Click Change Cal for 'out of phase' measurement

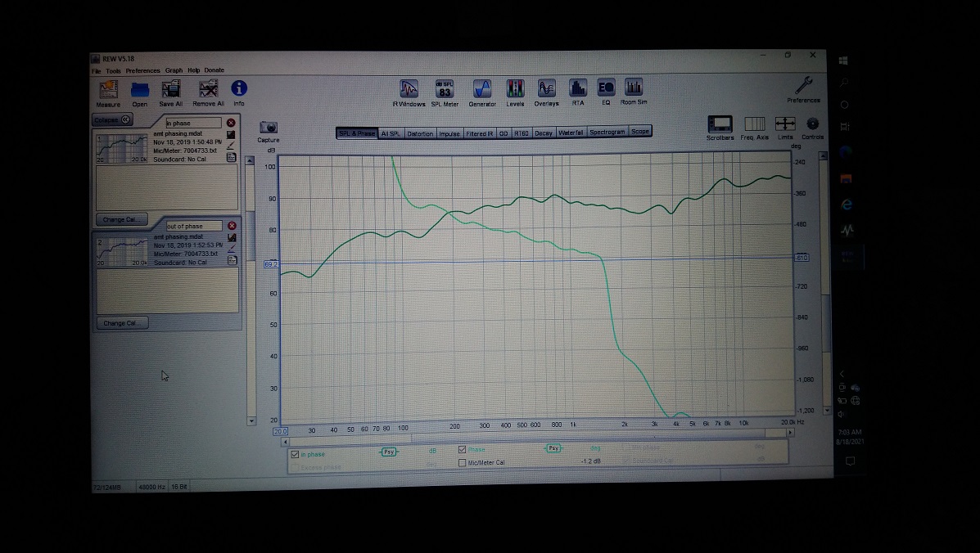pos(122,322)
